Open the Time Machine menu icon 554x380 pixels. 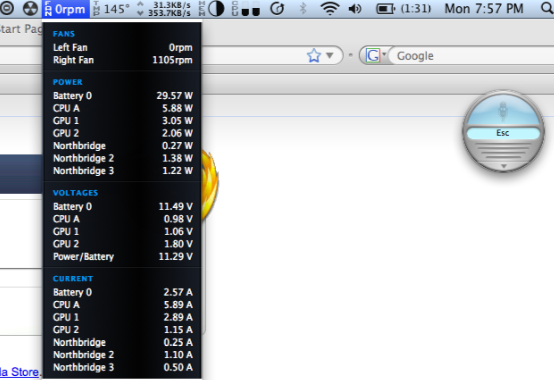point(277,9)
